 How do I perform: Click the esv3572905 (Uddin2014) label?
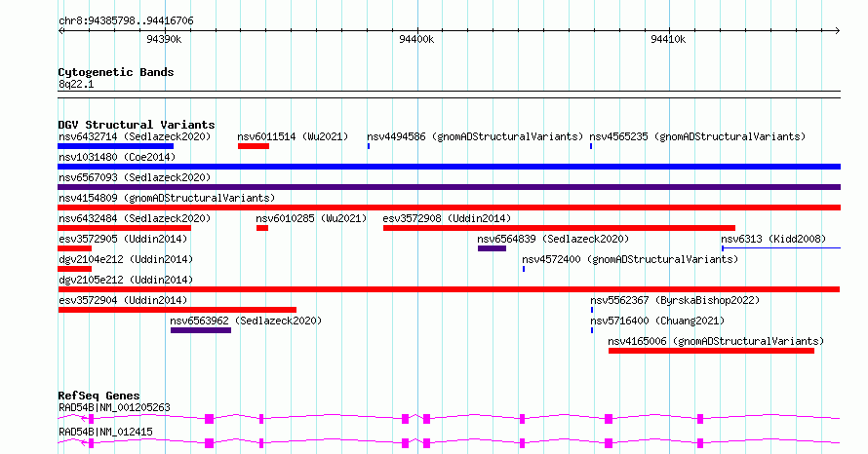(123, 239)
